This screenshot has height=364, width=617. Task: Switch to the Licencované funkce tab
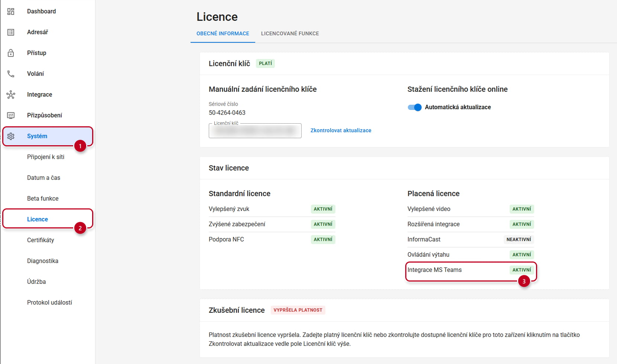290,33
